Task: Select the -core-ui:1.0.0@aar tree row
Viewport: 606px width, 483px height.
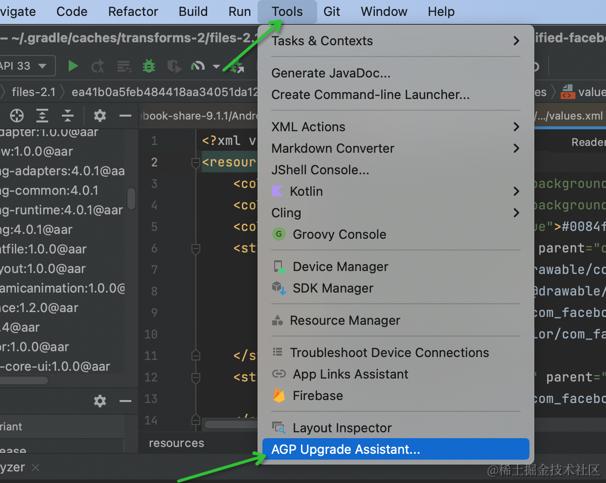Action: pyautogui.click(x=62, y=366)
